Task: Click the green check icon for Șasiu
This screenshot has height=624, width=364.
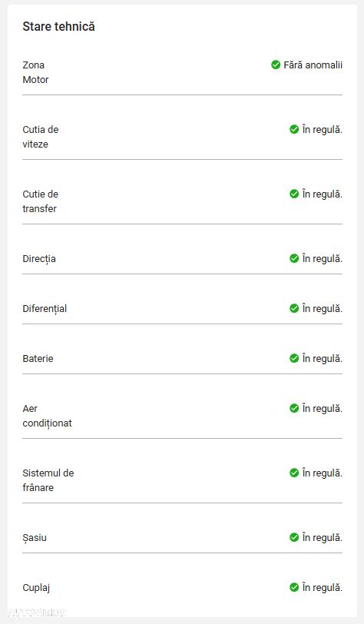Action: click(x=294, y=537)
